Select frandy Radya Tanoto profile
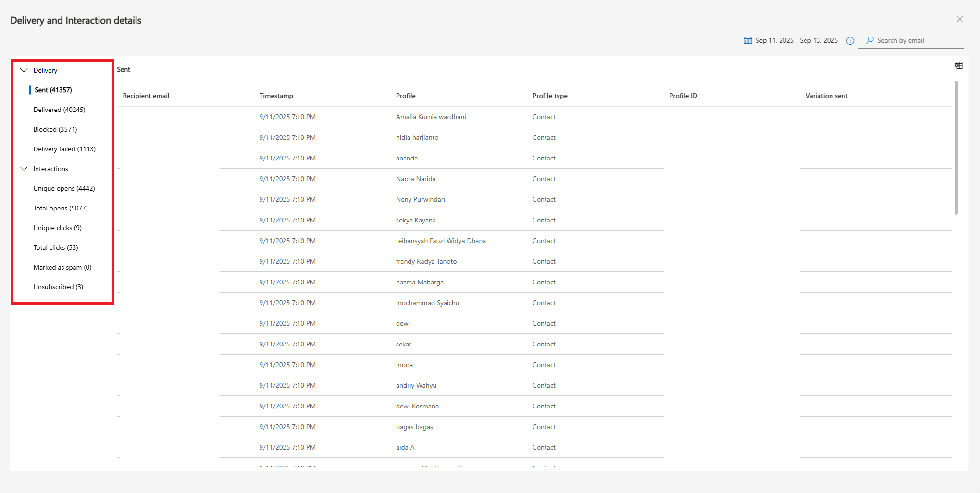The width and height of the screenshot is (980, 493). [x=426, y=261]
